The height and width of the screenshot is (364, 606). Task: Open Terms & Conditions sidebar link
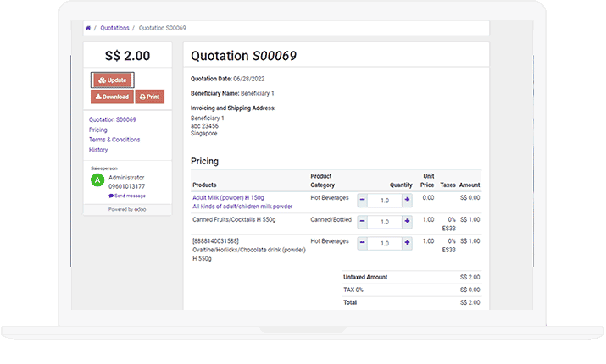[x=114, y=140]
